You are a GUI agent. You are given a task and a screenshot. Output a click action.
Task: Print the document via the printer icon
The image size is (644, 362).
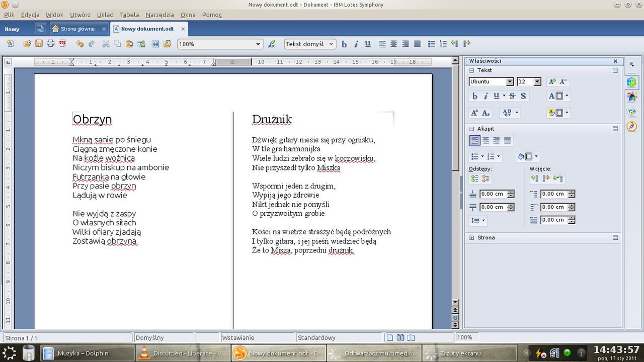click(50, 44)
